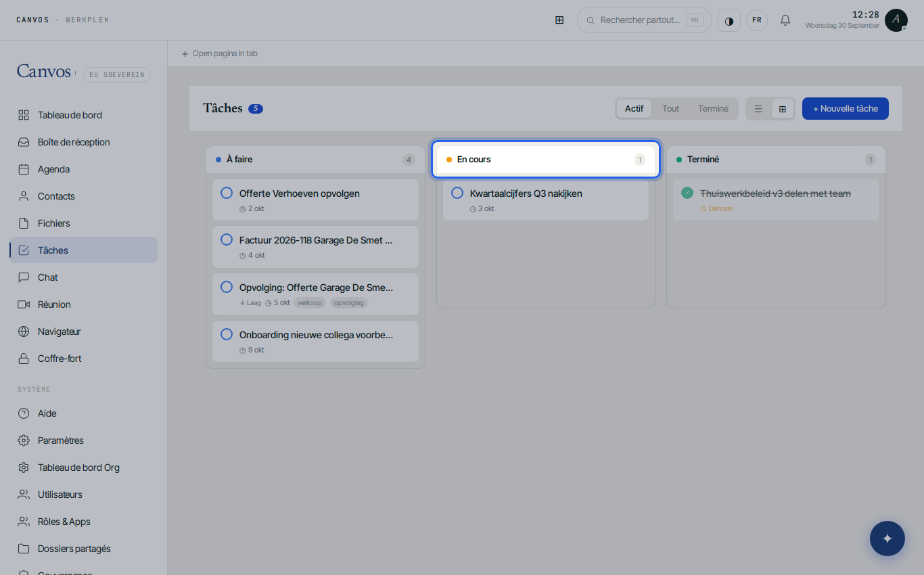Switch to list view icon
The width and height of the screenshot is (924, 575).
point(758,109)
